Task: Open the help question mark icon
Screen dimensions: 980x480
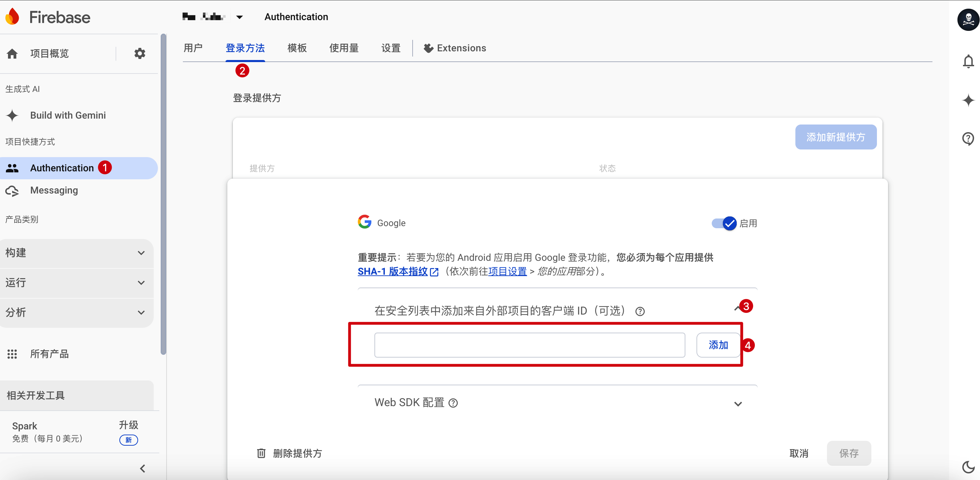Action: 968,139
